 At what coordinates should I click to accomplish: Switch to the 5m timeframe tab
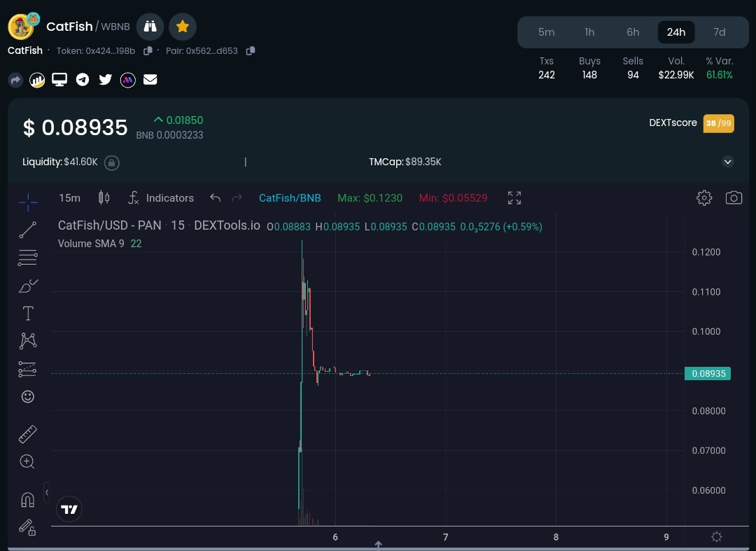(546, 32)
